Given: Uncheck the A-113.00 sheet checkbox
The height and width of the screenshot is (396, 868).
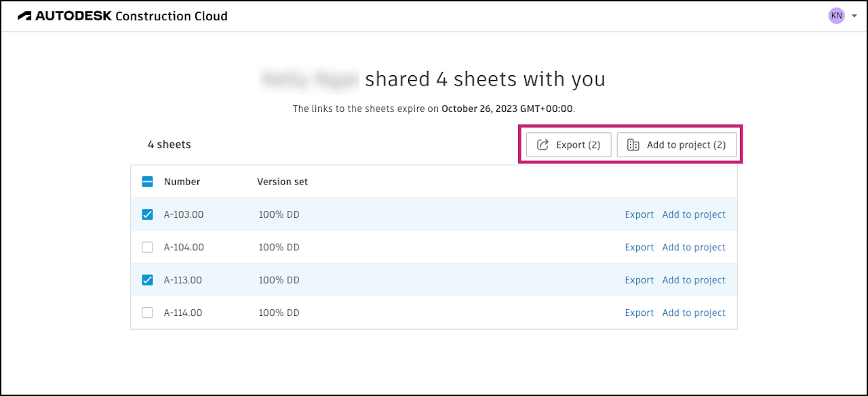Looking at the screenshot, I should [147, 280].
